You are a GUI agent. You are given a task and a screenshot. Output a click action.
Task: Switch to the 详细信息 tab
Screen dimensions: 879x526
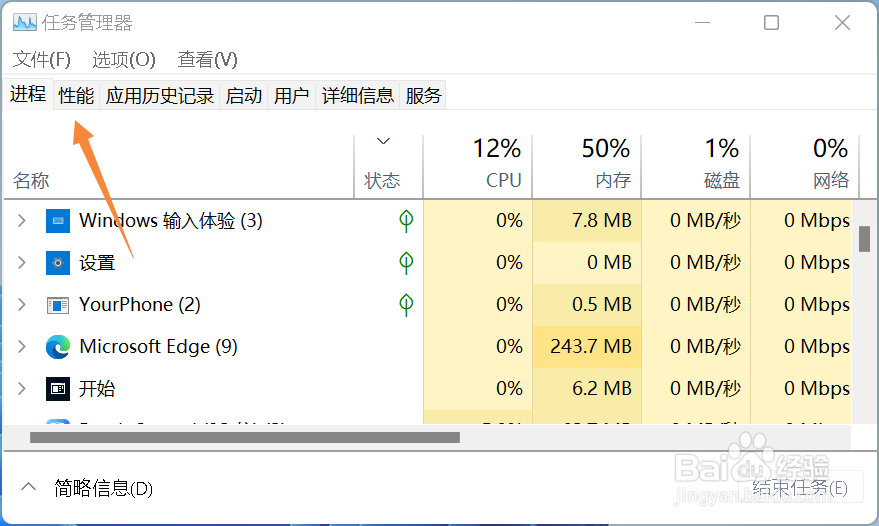pos(358,95)
